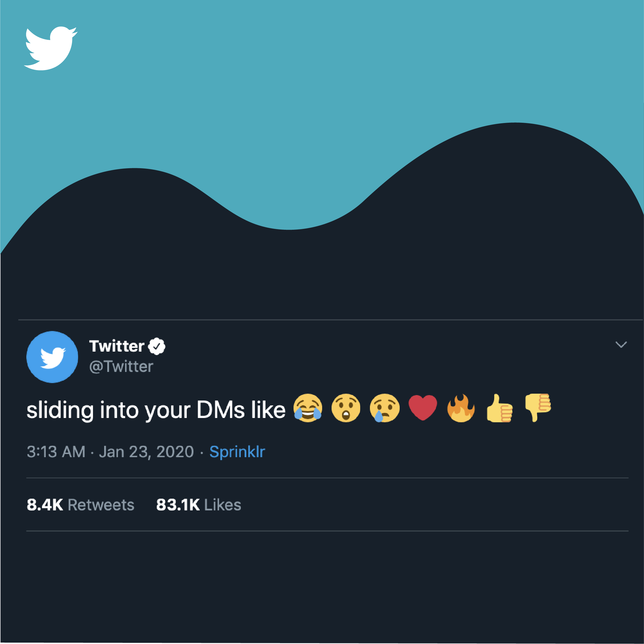Click the thumbs down emoji
This screenshot has height=644, width=644.
point(538,407)
